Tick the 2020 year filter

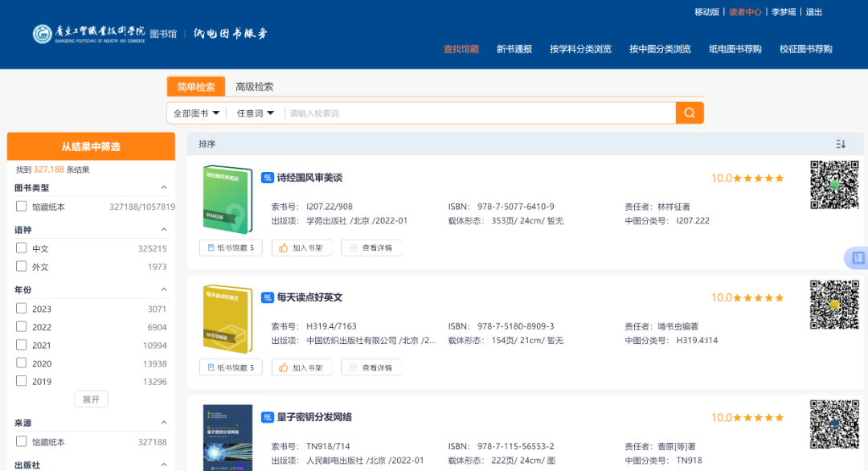coord(21,363)
